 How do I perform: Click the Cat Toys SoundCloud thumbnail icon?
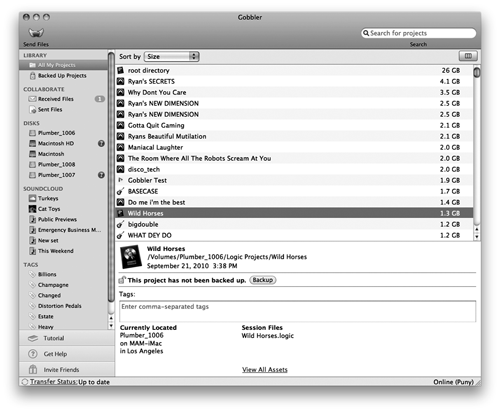[32, 209]
